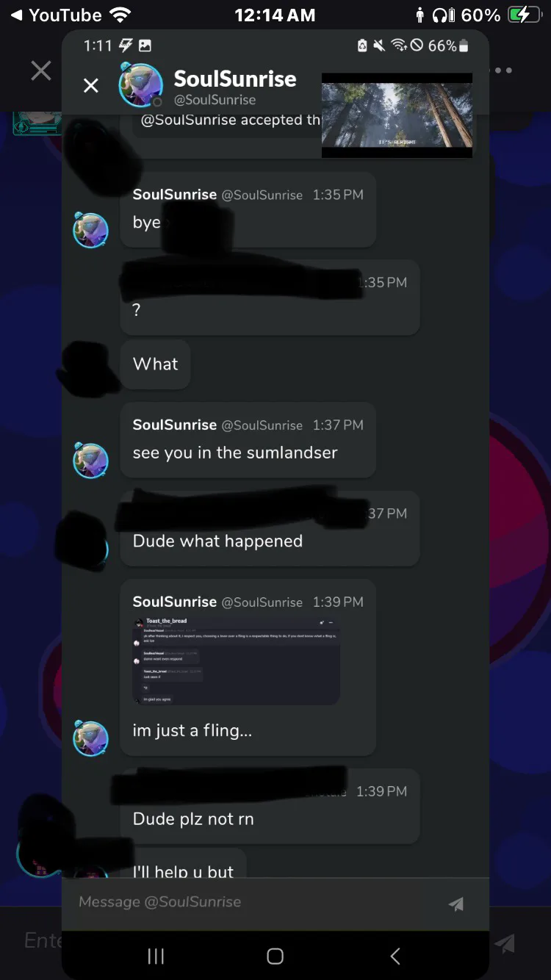This screenshot has width=551, height=980.
Task: Tap the avatar beside "see you in the sumlandser"
Action: point(90,460)
